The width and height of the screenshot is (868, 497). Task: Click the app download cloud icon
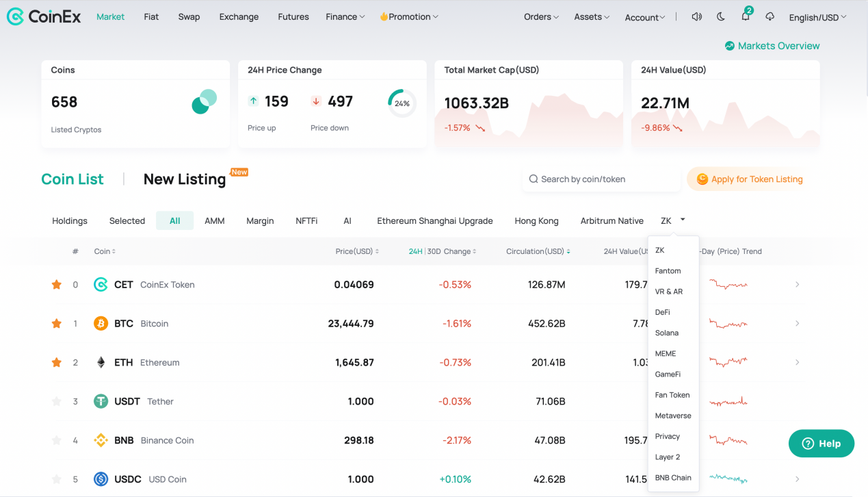point(770,17)
